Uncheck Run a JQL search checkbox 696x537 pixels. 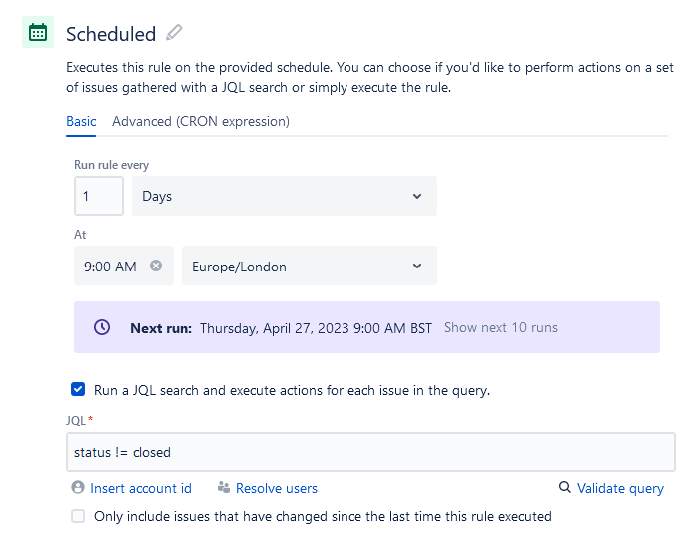(78, 390)
